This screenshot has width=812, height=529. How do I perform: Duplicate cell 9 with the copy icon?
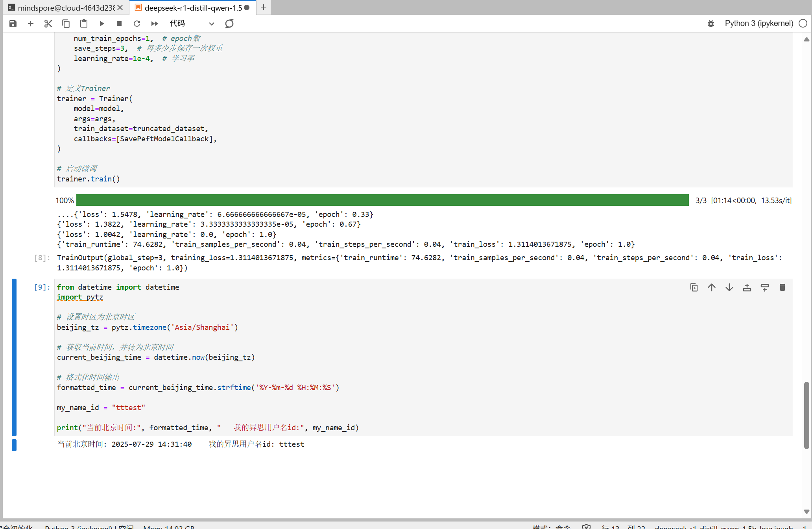pyautogui.click(x=694, y=288)
